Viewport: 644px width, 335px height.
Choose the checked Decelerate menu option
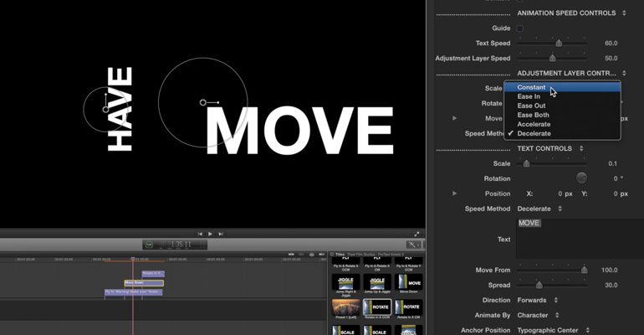point(562,134)
